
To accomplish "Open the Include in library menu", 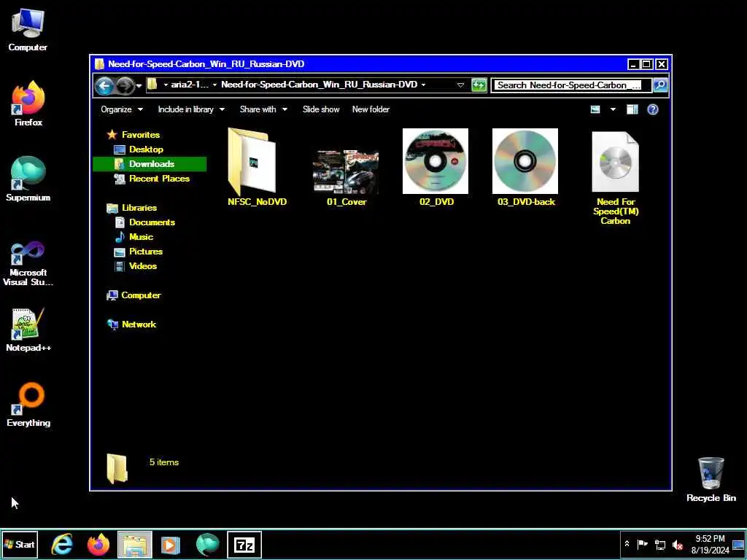I will click(191, 109).
